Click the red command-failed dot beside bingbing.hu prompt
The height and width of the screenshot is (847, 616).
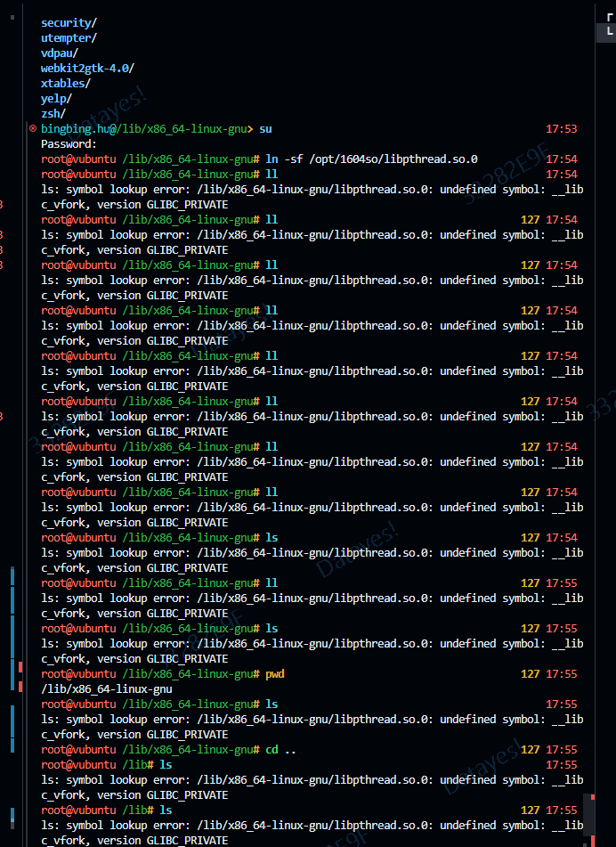(x=33, y=129)
